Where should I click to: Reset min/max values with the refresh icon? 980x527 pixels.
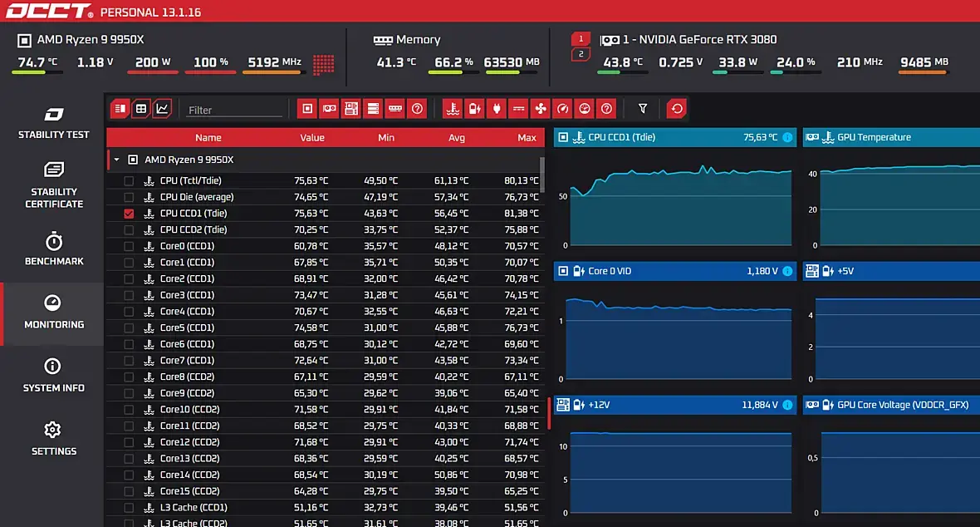(676, 109)
